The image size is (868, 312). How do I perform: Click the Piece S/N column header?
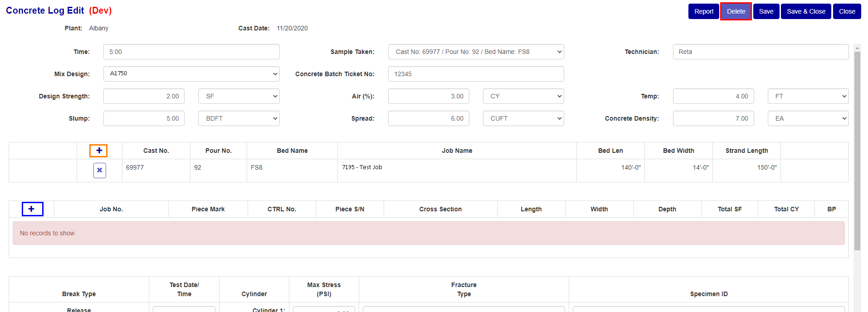click(350, 209)
